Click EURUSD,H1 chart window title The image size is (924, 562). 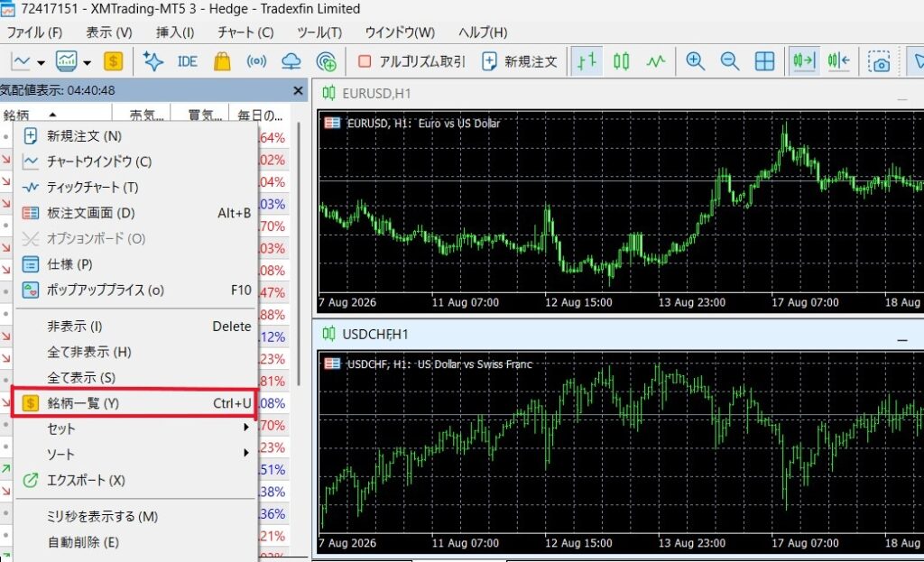pyautogui.click(x=376, y=94)
